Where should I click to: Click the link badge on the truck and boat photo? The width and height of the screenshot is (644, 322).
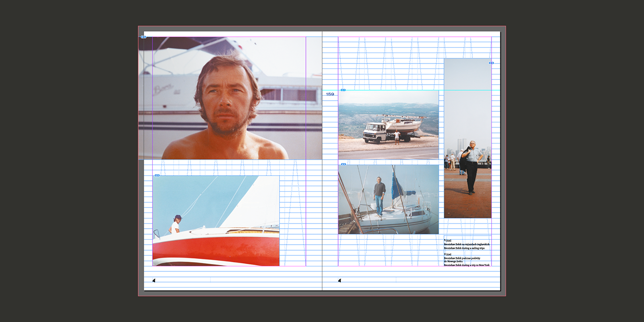343,90
